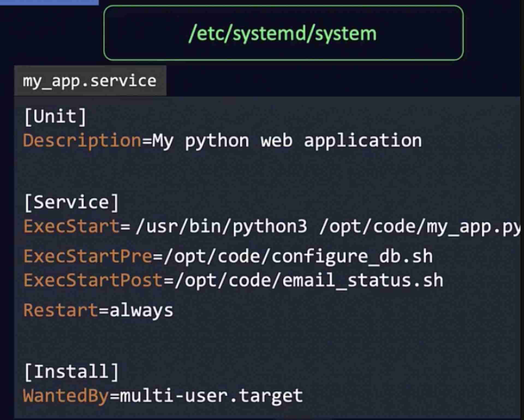Click the ExecStartPre key
Screen dimensions: 524x420
tap(88, 256)
